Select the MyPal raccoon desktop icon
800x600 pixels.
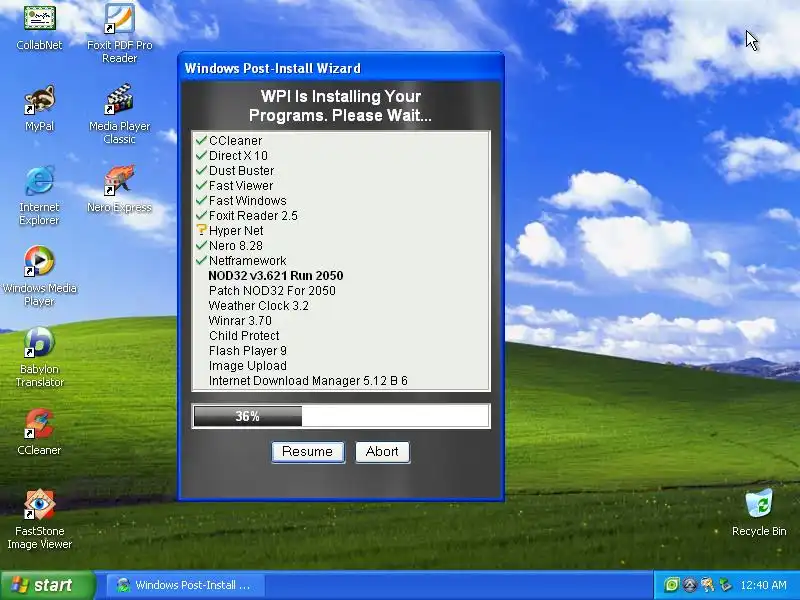tap(39, 99)
